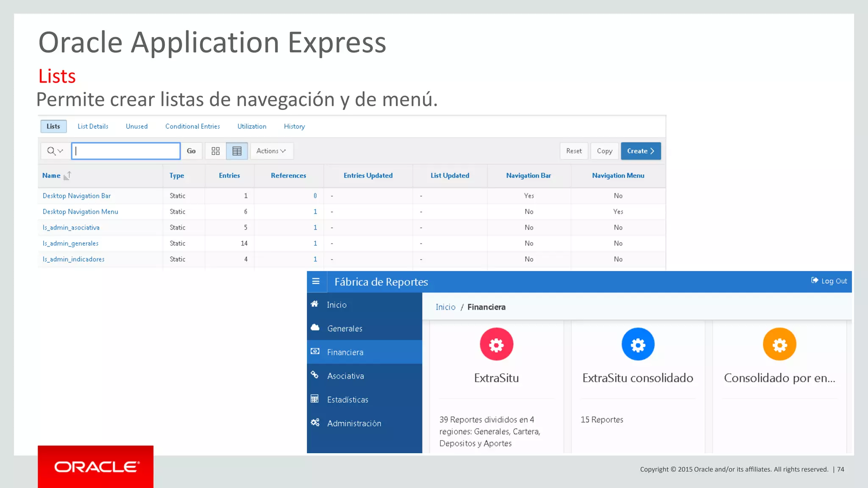Sort by Entries Updated column header
The height and width of the screenshot is (488, 868).
pos(368,175)
